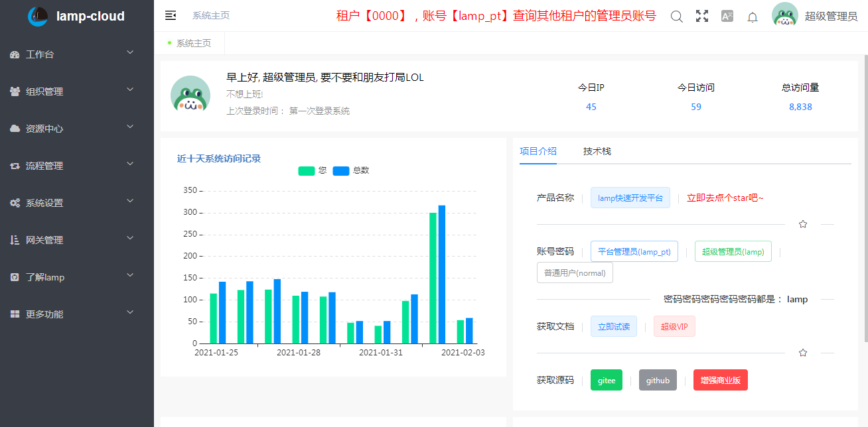
Task: Toggle the blue 总数 legend series
Action: click(350, 170)
